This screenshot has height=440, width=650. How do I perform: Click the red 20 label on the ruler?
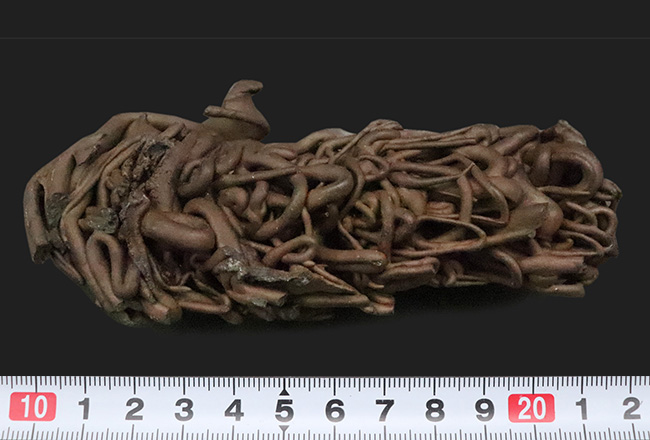click(531, 408)
